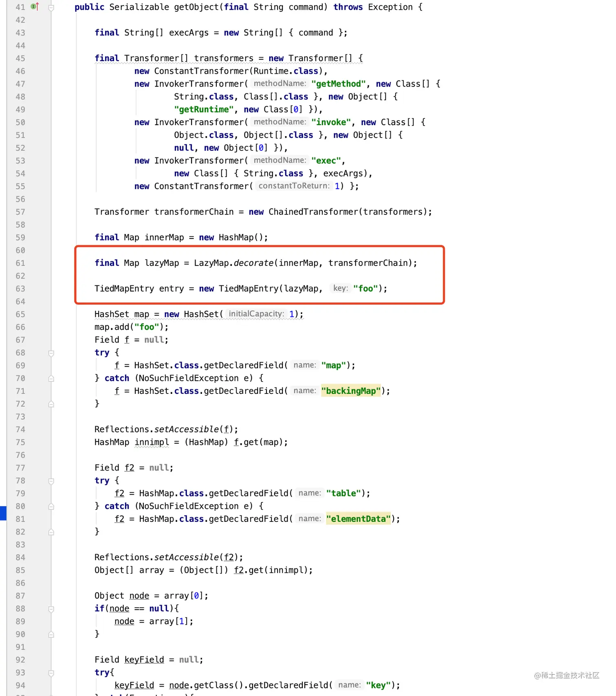Click 'keyField' declaration on line 92
Viewport: 616px width, 696px height.
[144, 660]
